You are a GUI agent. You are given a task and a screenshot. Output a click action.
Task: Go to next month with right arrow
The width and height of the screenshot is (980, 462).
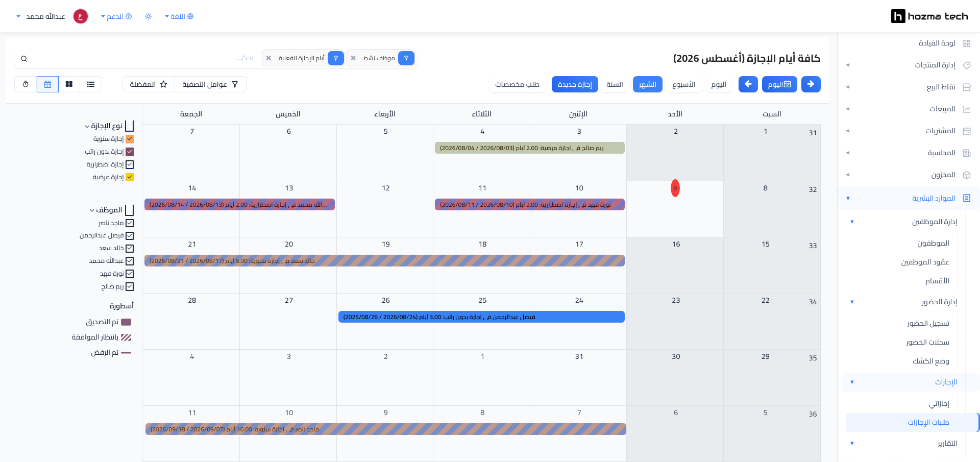pyautogui.click(x=811, y=84)
